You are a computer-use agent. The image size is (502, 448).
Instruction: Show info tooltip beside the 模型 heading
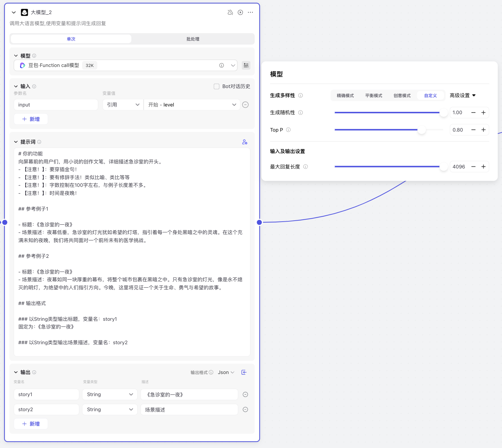[34, 56]
